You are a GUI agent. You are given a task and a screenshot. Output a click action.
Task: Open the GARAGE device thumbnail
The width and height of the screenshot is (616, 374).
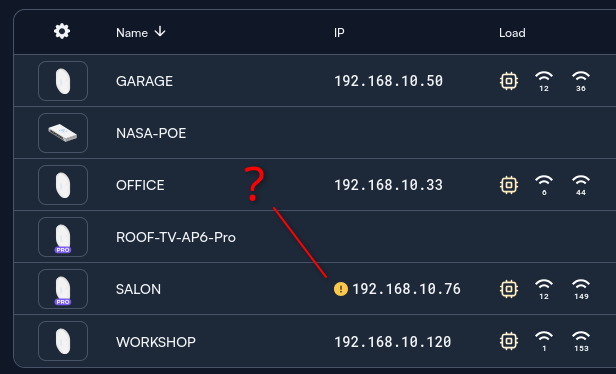(63, 81)
